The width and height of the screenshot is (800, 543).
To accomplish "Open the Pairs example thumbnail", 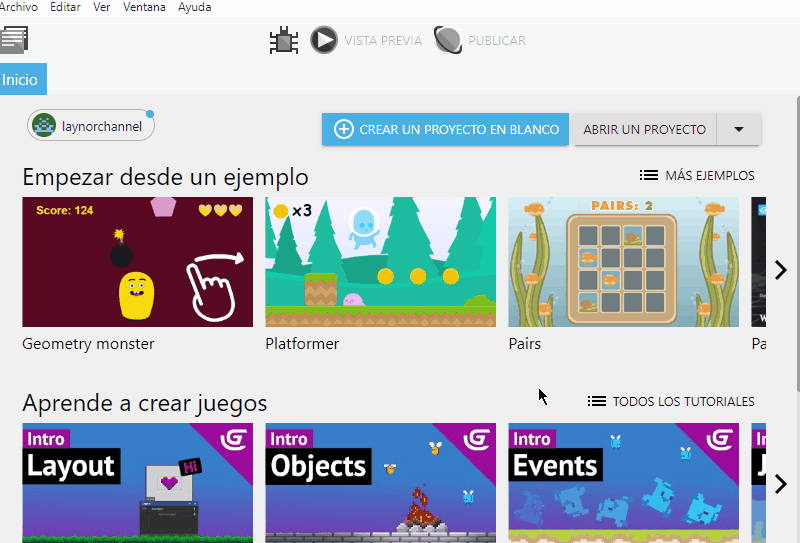I will click(x=623, y=262).
